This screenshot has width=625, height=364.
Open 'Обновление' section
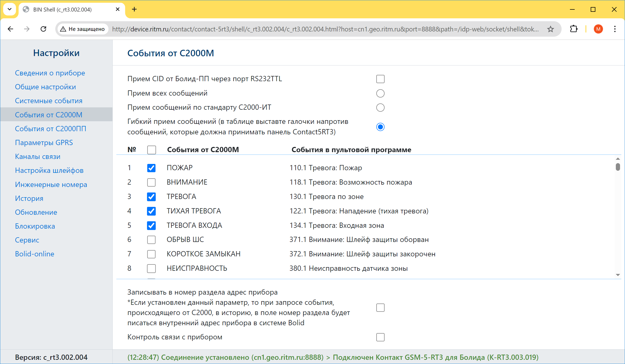click(36, 212)
